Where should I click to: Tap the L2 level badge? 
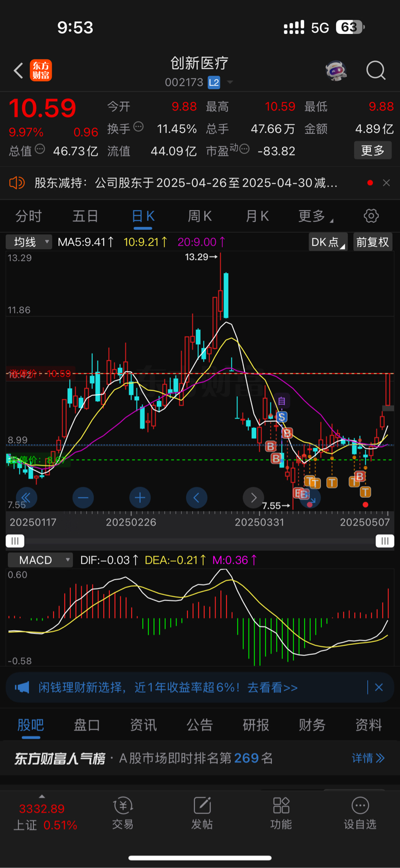click(x=214, y=82)
